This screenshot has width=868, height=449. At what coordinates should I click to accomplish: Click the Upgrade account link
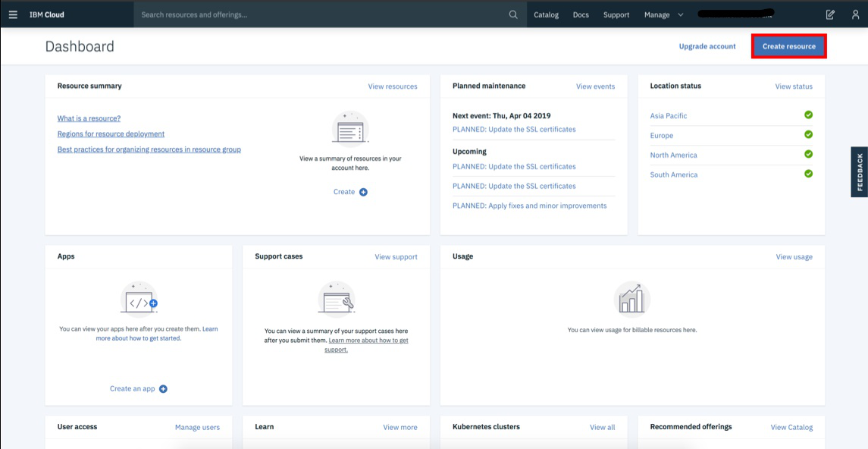click(707, 46)
